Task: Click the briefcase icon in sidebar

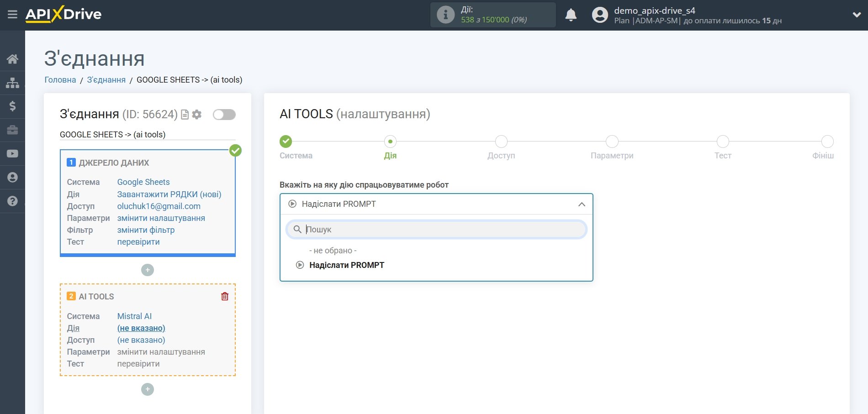Action: [x=12, y=130]
